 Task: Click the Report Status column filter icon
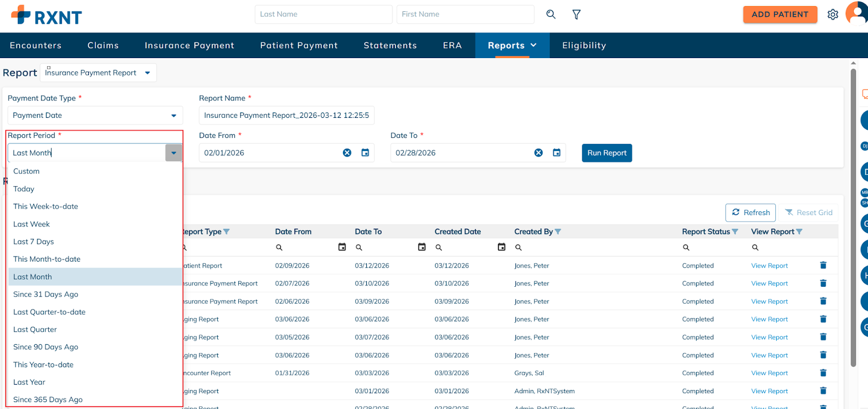tap(735, 232)
